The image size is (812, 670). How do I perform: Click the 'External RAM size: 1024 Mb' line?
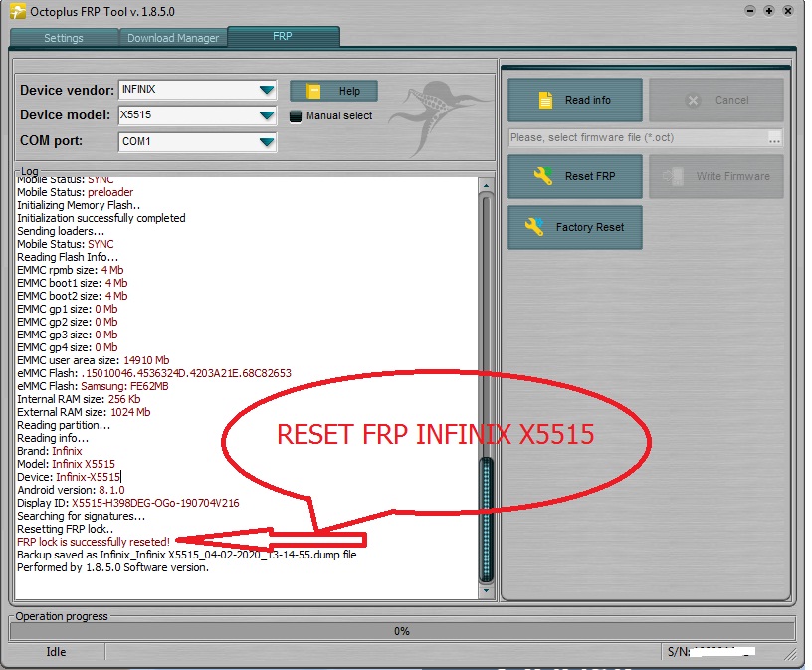[84, 412]
